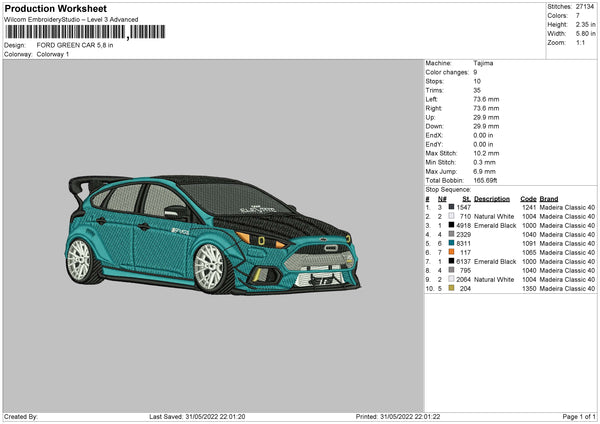Select the Right margin value "73.6 mm"
Viewport: 600px width, 424px height.
tap(486, 108)
